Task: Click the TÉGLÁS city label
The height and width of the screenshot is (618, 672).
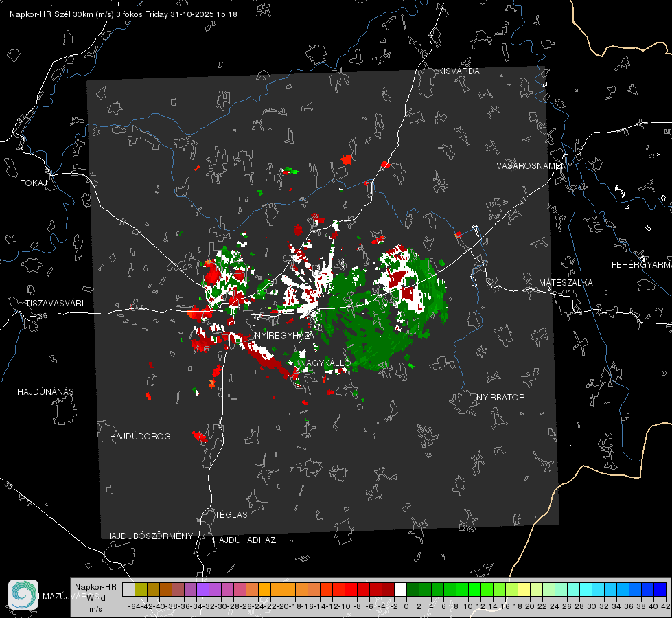Action: point(231,515)
